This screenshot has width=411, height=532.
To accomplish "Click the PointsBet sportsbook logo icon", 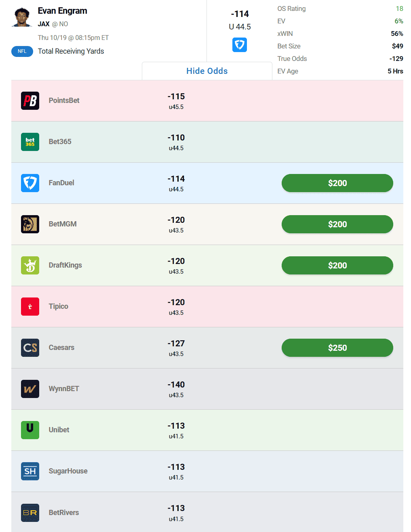I will coord(30,101).
